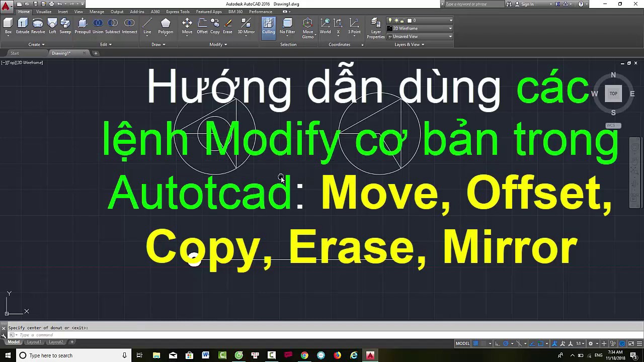Add new layout with plus button
Image resolution: width=644 pixels, height=362 pixels.
[x=72, y=342]
